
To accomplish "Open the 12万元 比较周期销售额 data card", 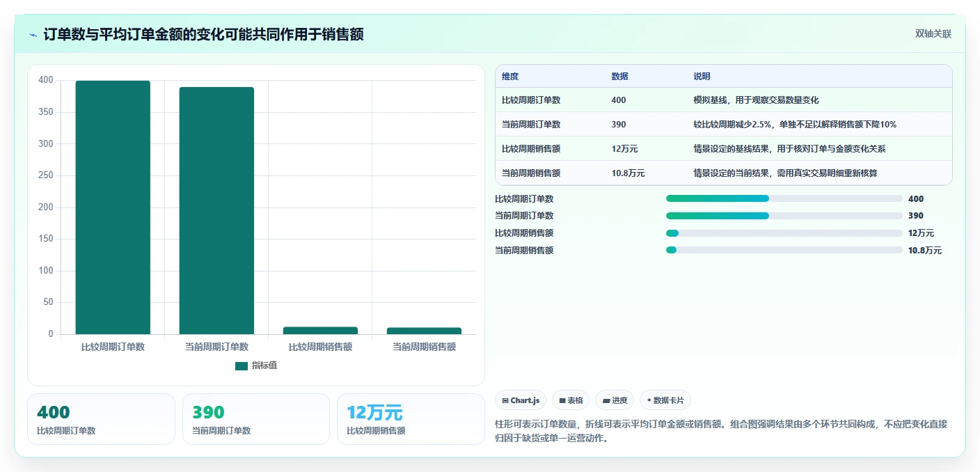I will [411, 419].
